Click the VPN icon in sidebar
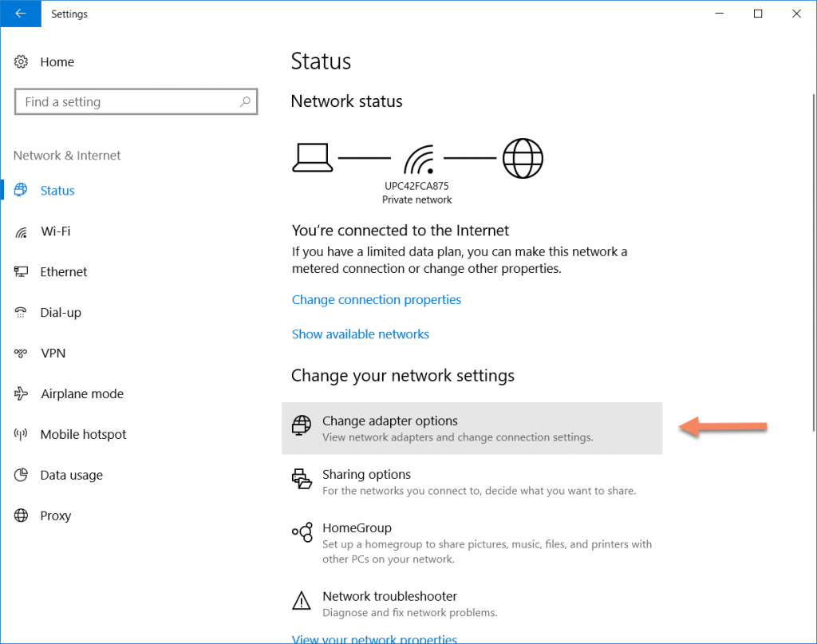This screenshot has width=817, height=644. [21, 354]
